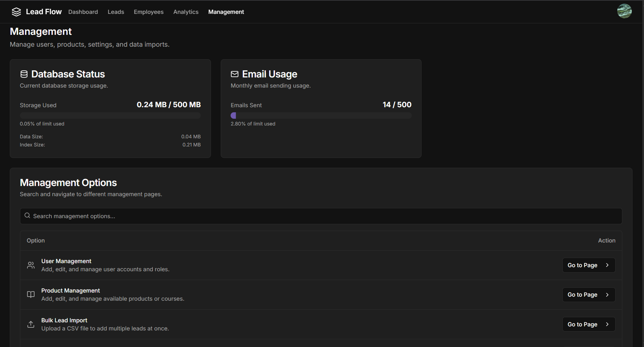Navigate to the Leads tab
644x347 pixels.
point(116,11)
